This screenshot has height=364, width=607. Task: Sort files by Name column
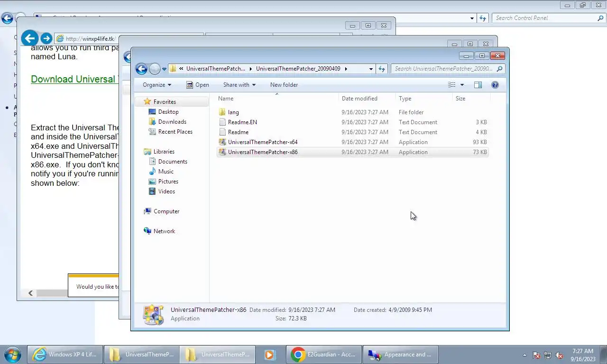(277, 99)
